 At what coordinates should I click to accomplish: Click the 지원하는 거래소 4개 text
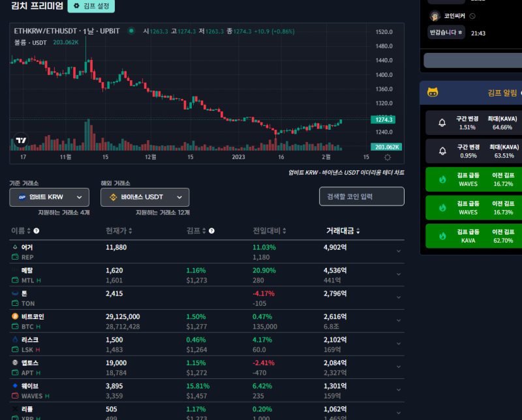(x=63, y=213)
